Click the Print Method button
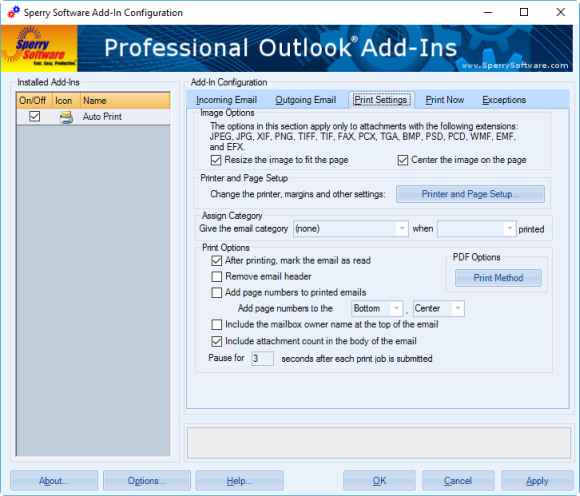Viewport: 580px width, 496px height. (498, 278)
